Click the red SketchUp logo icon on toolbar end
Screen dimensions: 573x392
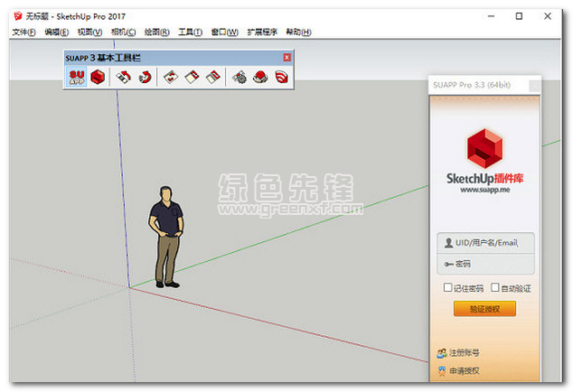(281, 77)
